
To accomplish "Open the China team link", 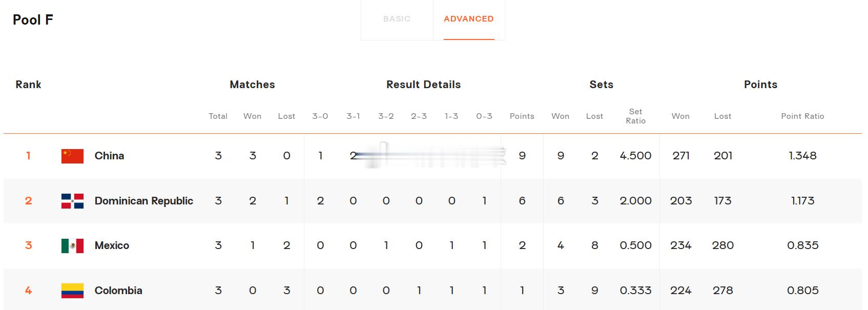I will pyautogui.click(x=109, y=156).
